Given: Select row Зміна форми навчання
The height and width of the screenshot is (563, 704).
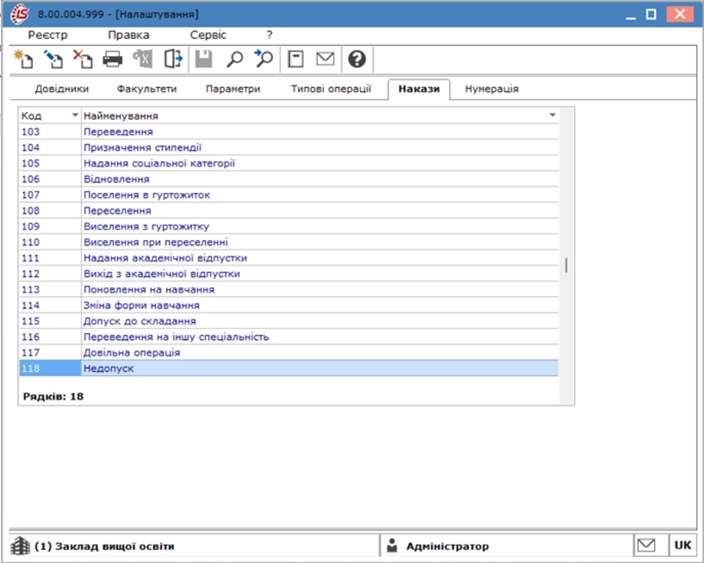Looking at the screenshot, I should [x=289, y=305].
